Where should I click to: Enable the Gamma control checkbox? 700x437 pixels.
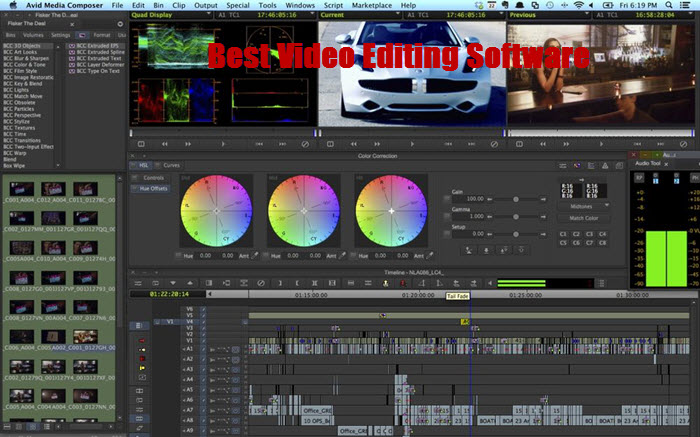(x=446, y=216)
